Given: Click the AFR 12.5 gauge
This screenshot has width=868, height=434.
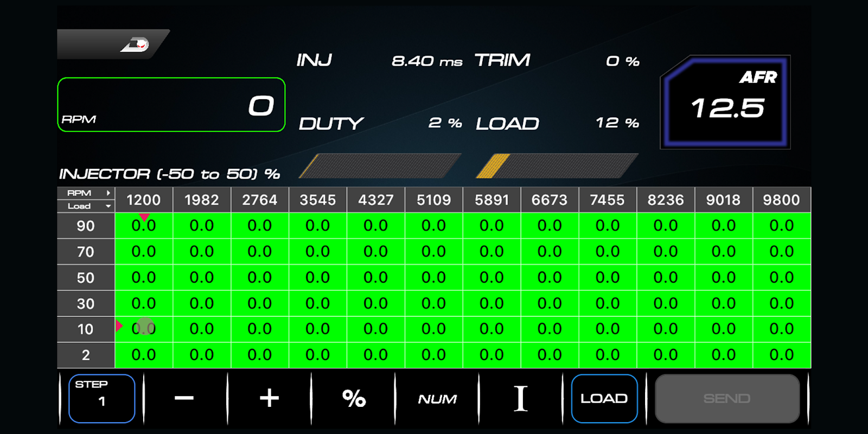Looking at the screenshot, I should click(x=725, y=102).
